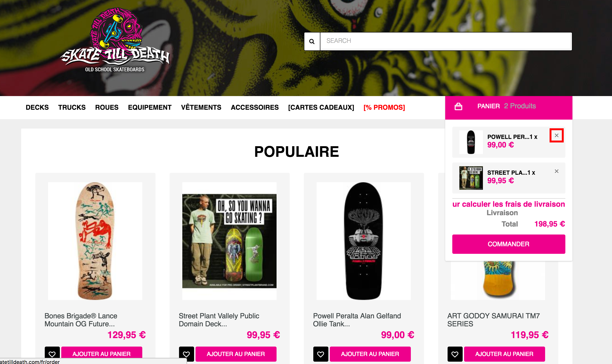This screenshot has width=612, height=364.
Task: Click the search magnifier icon
Action: point(312,41)
